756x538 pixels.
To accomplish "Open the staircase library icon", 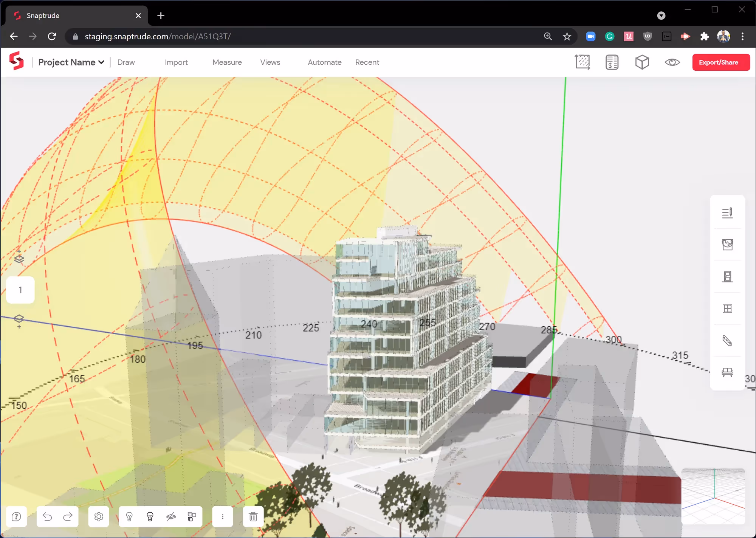I will point(727,341).
